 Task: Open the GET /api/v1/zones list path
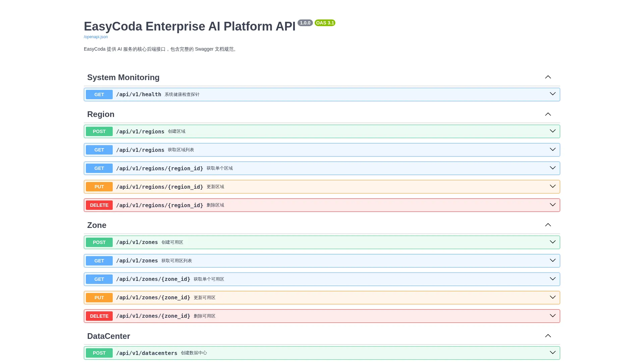point(137,261)
